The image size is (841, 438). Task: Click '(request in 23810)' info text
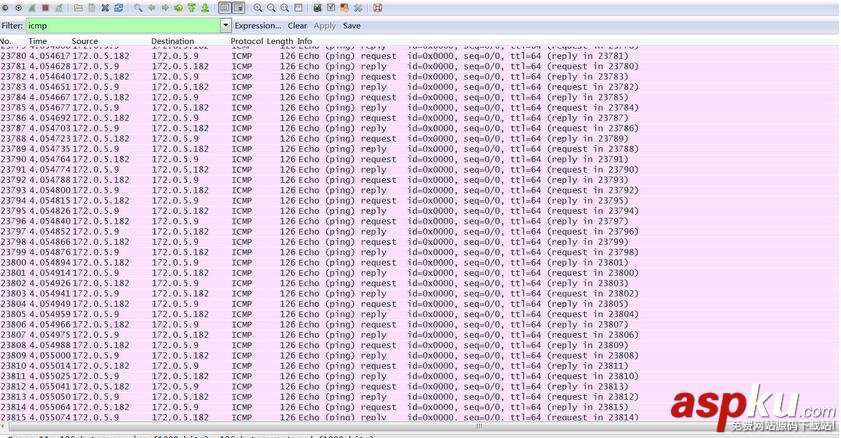pyautogui.click(x=593, y=376)
